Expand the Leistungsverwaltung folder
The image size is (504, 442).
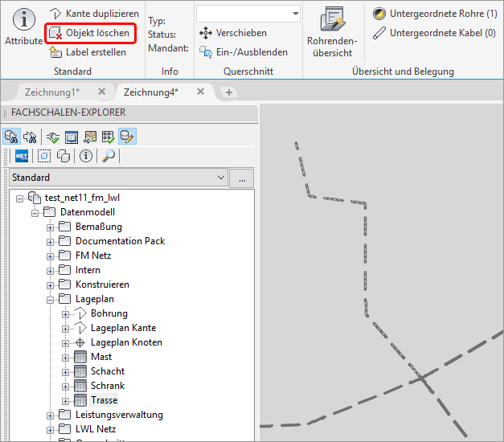point(50,415)
